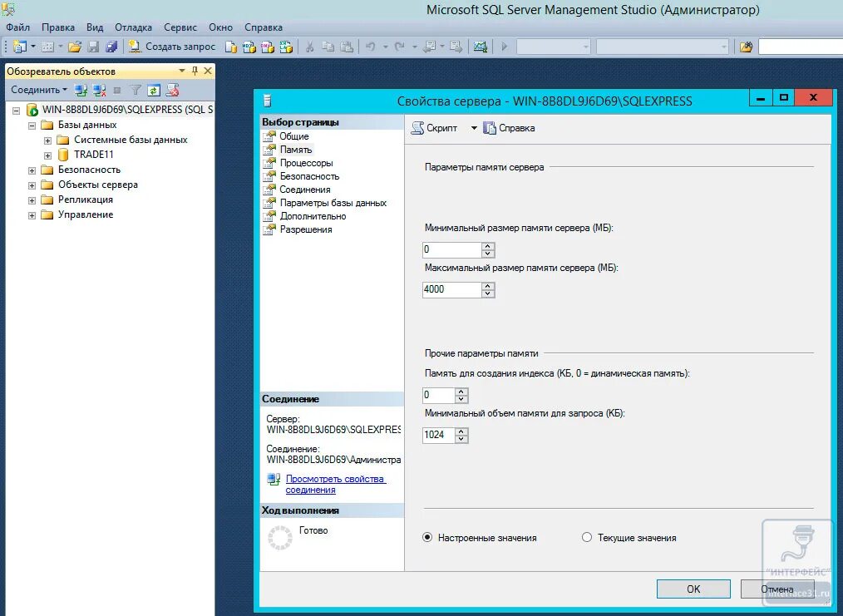The image size is (843, 616).
Task: Expand the Объекты сервера folder
Action: click(x=32, y=185)
